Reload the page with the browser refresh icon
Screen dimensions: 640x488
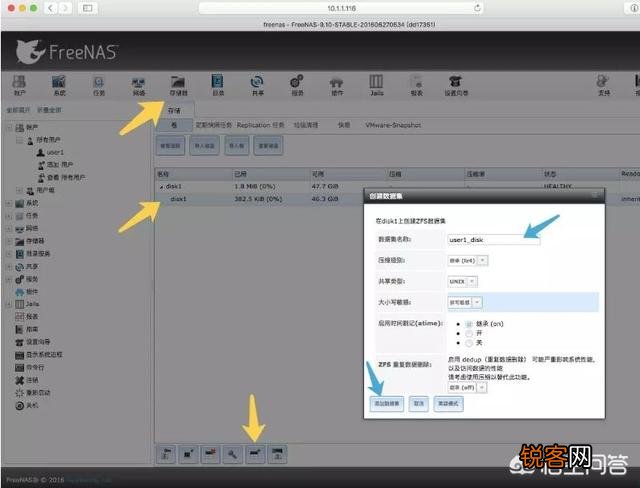476,8
